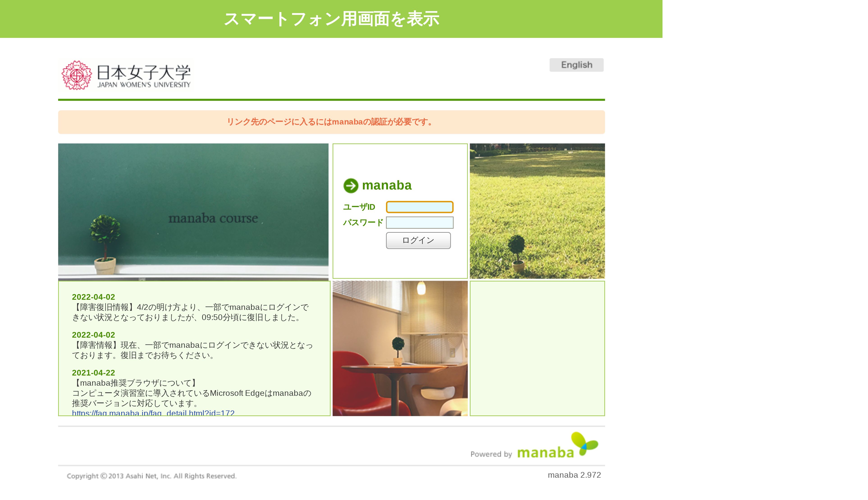Focus the ユーザID input field
This screenshot has width=868, height=500.
tap(420, 207)
